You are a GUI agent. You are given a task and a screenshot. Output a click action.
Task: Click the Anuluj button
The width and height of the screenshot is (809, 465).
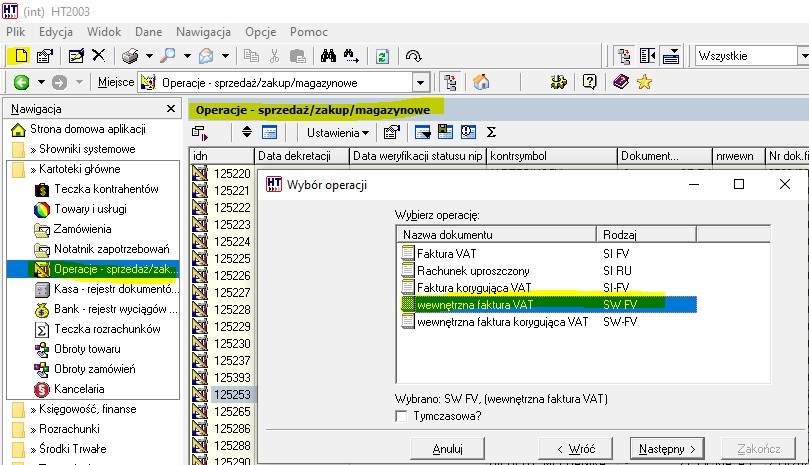(x=447, y=448)
